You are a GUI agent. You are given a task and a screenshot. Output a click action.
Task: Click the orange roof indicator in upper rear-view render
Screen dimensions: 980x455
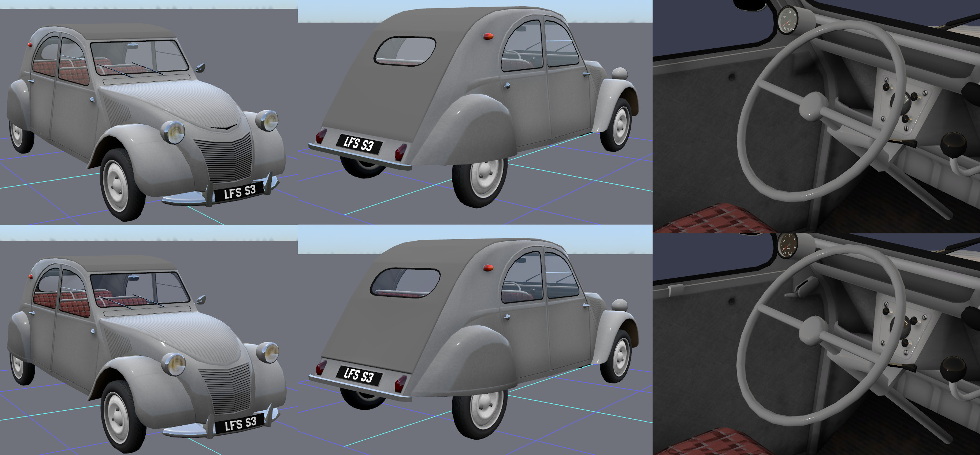click(488, 37)
